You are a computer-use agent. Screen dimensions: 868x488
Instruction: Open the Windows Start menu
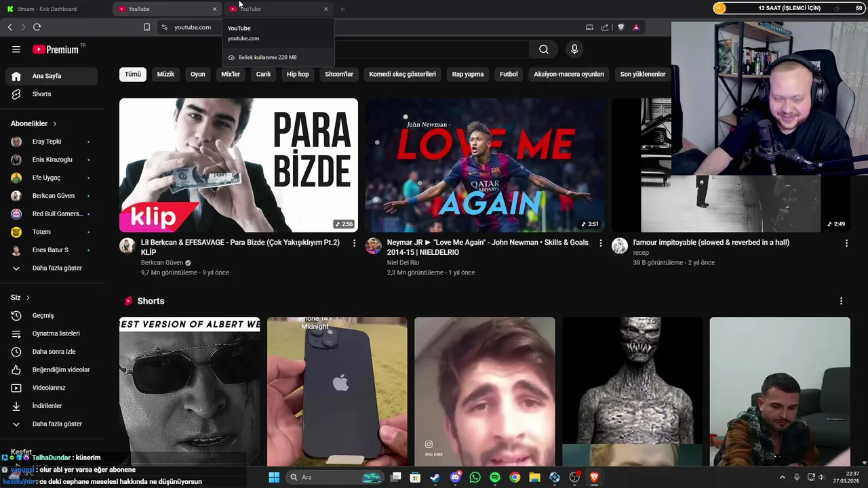(274, 477)
